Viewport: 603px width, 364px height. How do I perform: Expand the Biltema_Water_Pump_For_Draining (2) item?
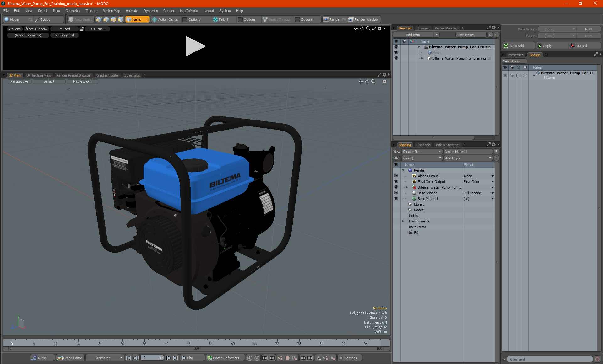coord(422,58)
